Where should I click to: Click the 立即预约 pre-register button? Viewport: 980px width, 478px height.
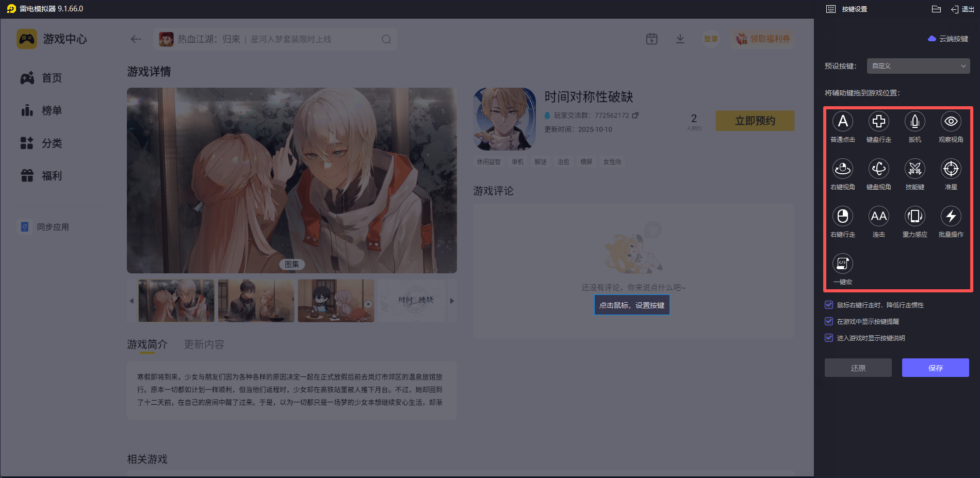click(x=755, y=120)
